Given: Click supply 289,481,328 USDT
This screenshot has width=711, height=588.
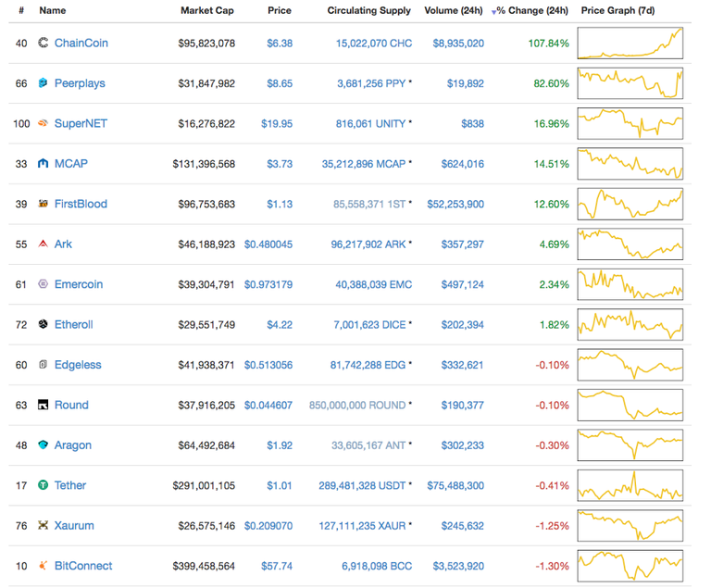Looking at the screenshot, I should pyautogui.click(x=362, y=485).
